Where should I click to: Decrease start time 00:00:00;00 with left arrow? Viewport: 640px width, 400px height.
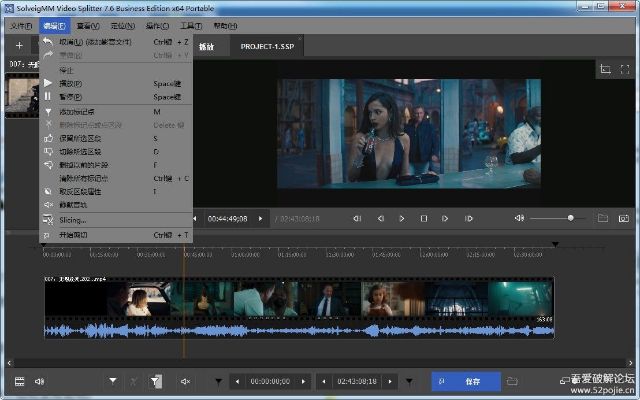tap(237, 382)
